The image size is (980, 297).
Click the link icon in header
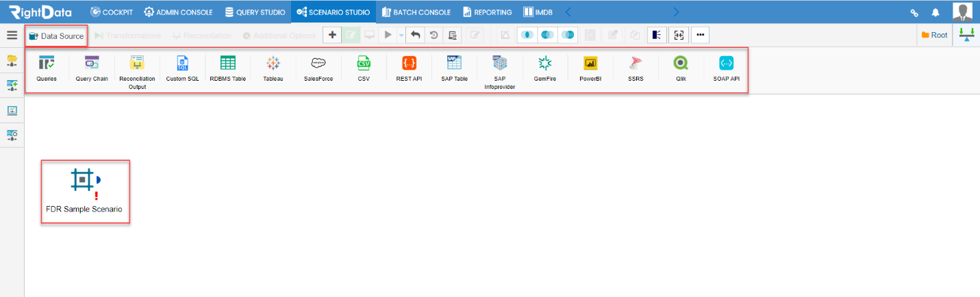[914, 12]
